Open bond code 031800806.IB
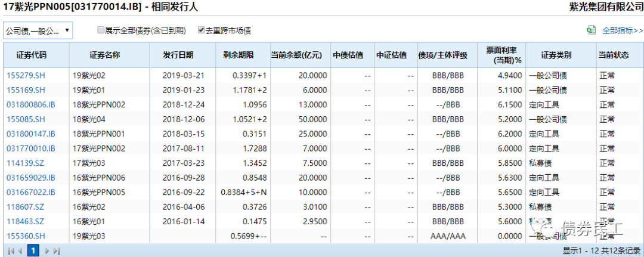The image size is (644, 257). click(x=31, y=105)
